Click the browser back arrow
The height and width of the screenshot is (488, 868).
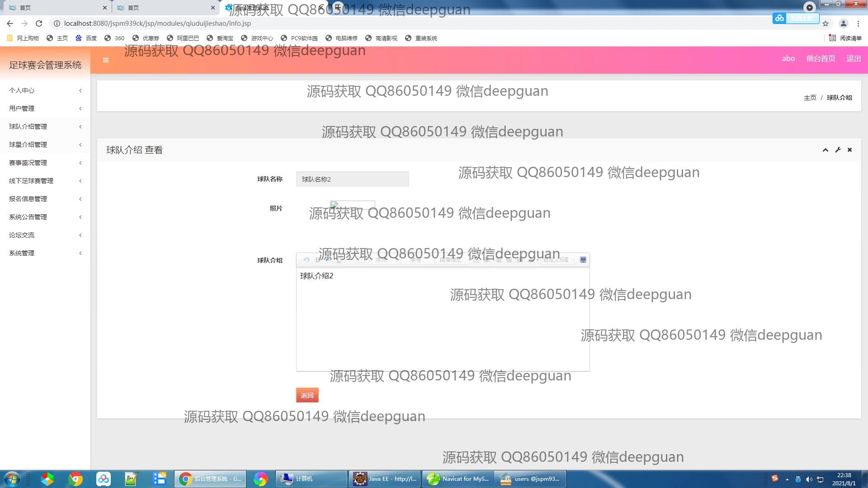10,23
